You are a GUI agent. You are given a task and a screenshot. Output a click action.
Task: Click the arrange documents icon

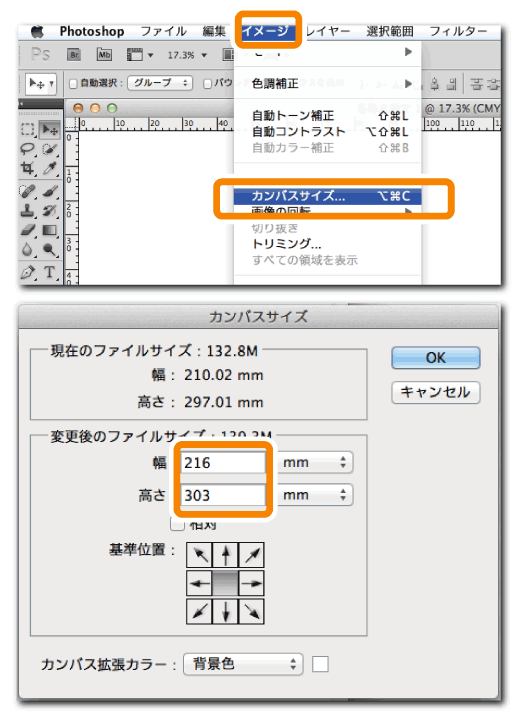pos(228,55)
